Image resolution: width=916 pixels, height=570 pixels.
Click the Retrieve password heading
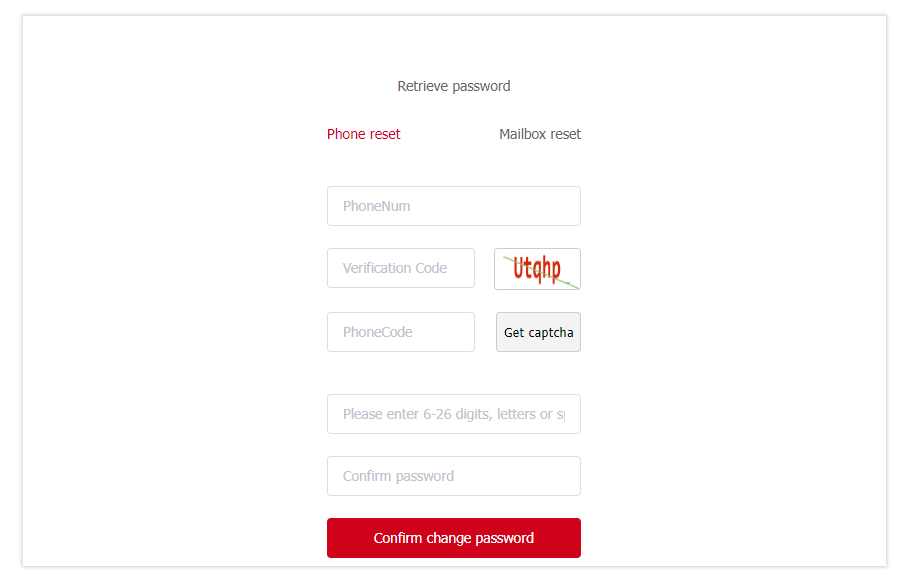[x=453, y=86]
